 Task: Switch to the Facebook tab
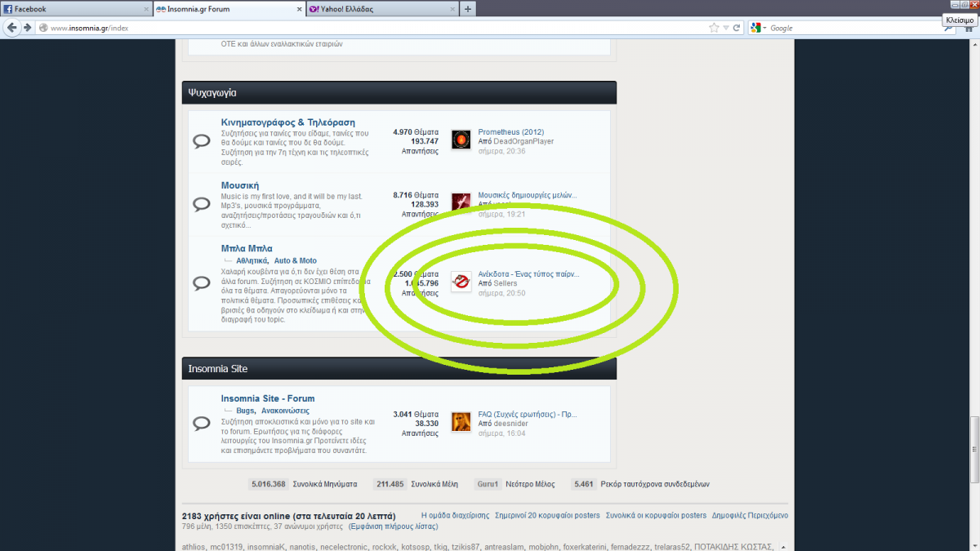coord(76,9)
